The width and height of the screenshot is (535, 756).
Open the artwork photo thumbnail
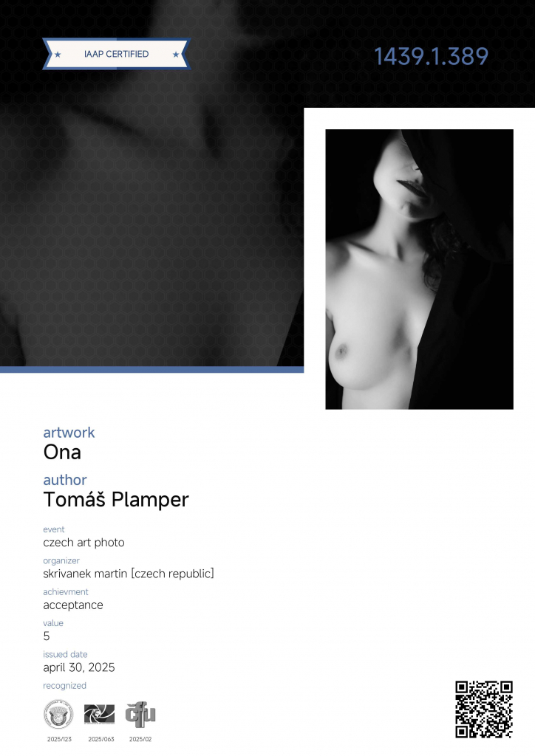point(419,269)
